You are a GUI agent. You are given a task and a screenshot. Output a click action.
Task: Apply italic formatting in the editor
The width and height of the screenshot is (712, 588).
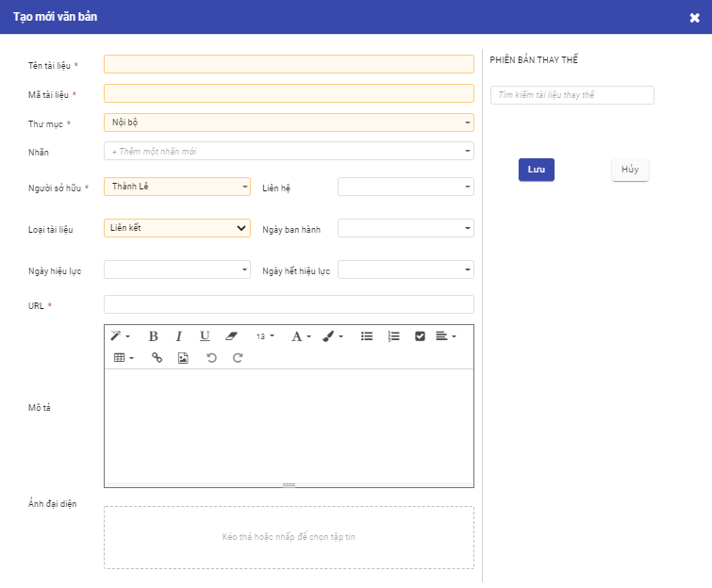[178, 336]
